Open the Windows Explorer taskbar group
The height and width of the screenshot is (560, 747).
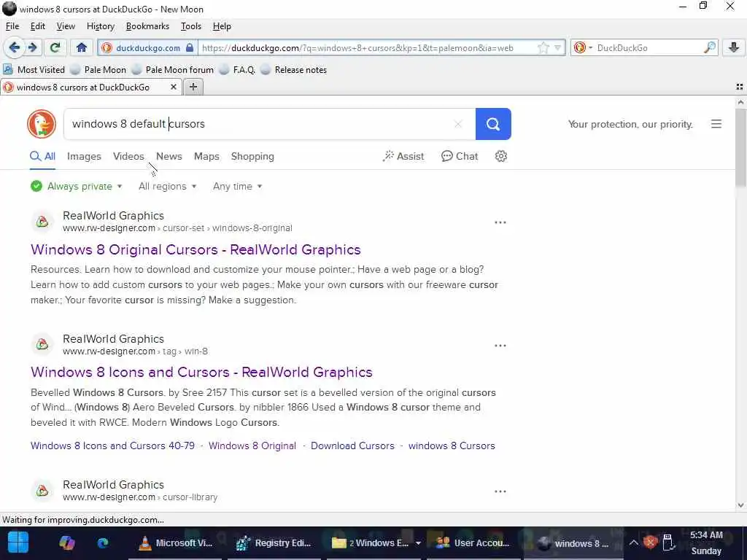[376, 542]
